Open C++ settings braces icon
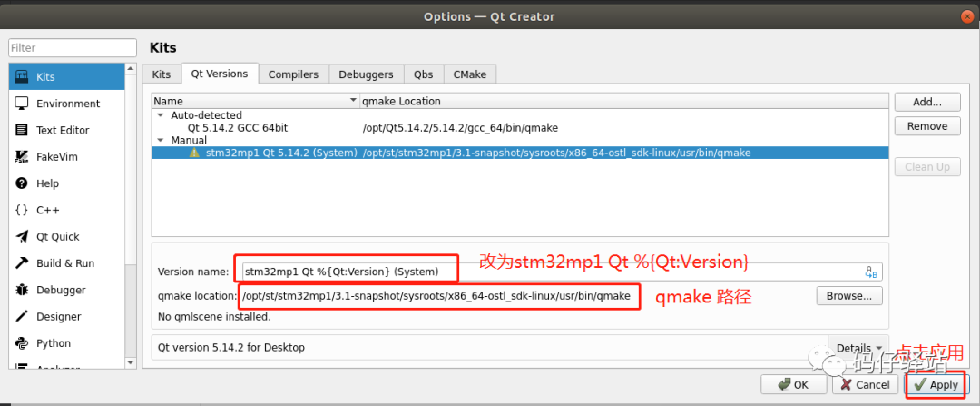 point(22,210)
